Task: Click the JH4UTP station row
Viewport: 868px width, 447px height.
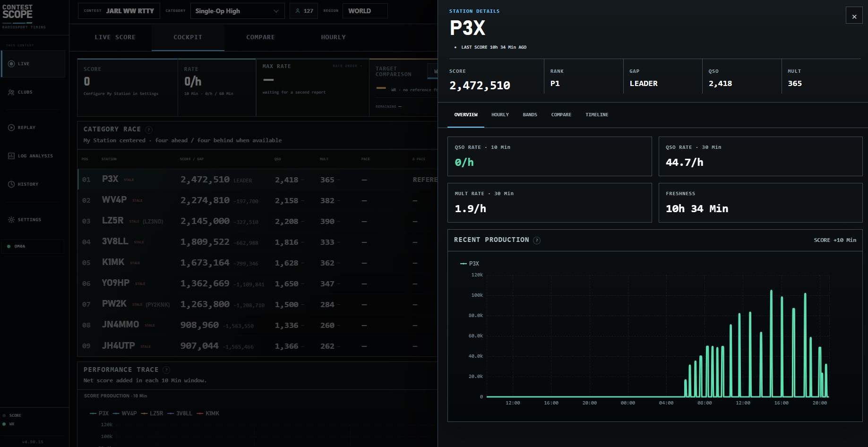Action: coord(258,346)
